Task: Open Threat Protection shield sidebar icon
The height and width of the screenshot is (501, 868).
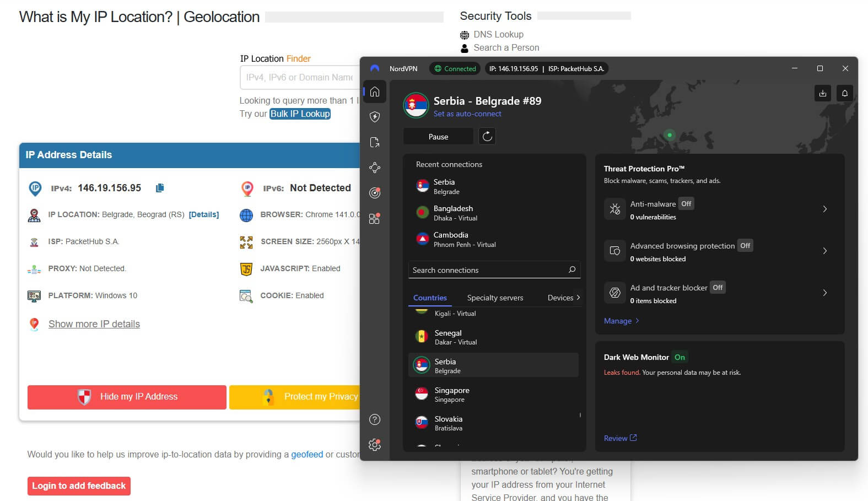Action: pyautogui.click(x=375, y=117)
